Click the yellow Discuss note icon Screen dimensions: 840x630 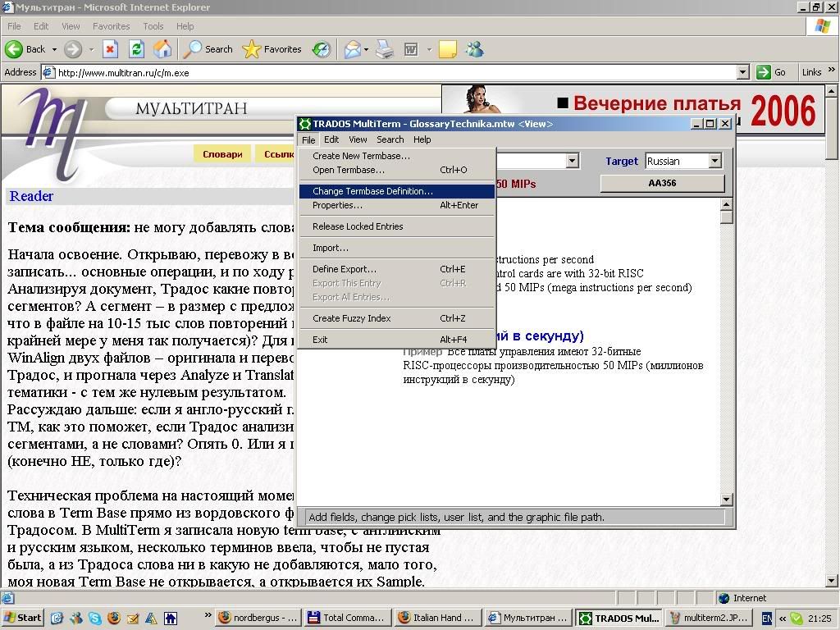pos(447,49)
